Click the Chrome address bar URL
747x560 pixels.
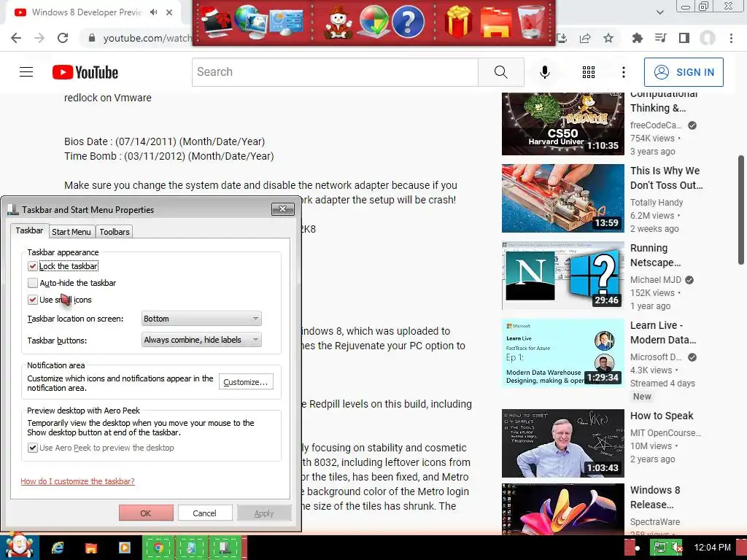tap(147, 38)
